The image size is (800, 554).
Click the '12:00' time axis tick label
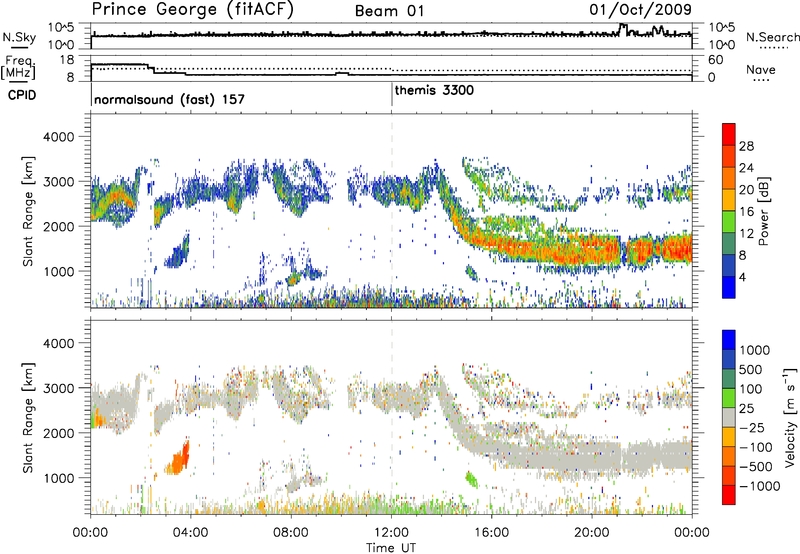pyautogui.click(x=391, y=533)
